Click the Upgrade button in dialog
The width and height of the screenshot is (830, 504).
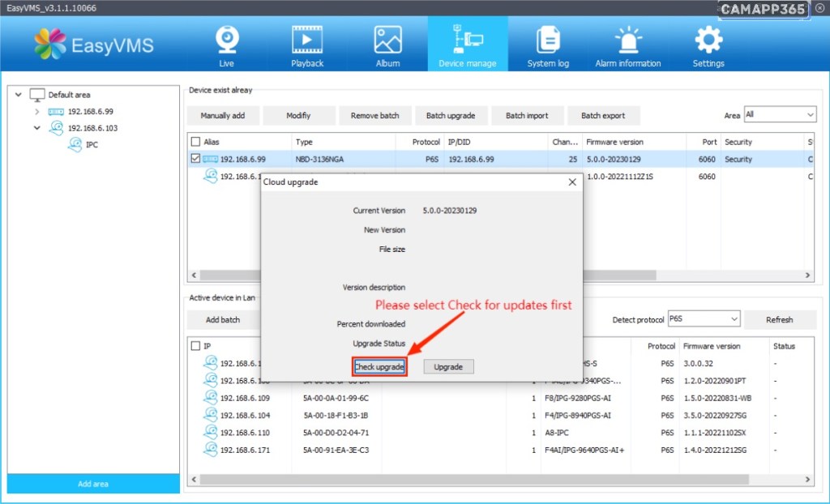pos(448,367)
